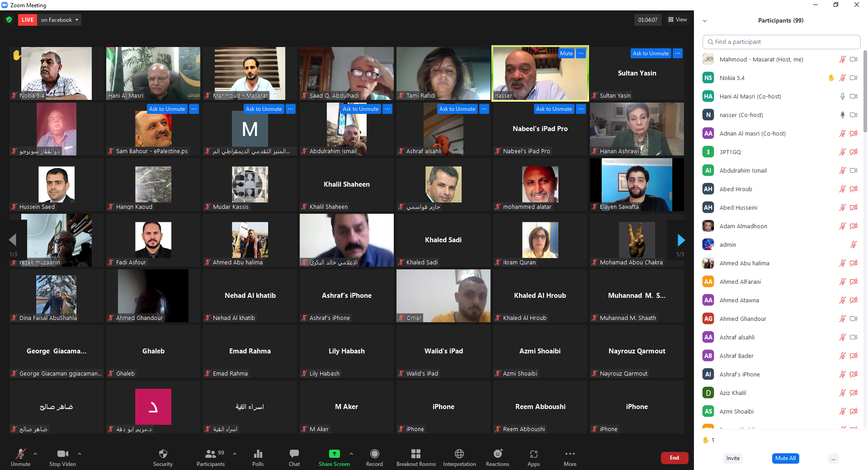868x470 pixels.
Task: Expand the audio options arrow beside Unmute
Action: (35, 454)
